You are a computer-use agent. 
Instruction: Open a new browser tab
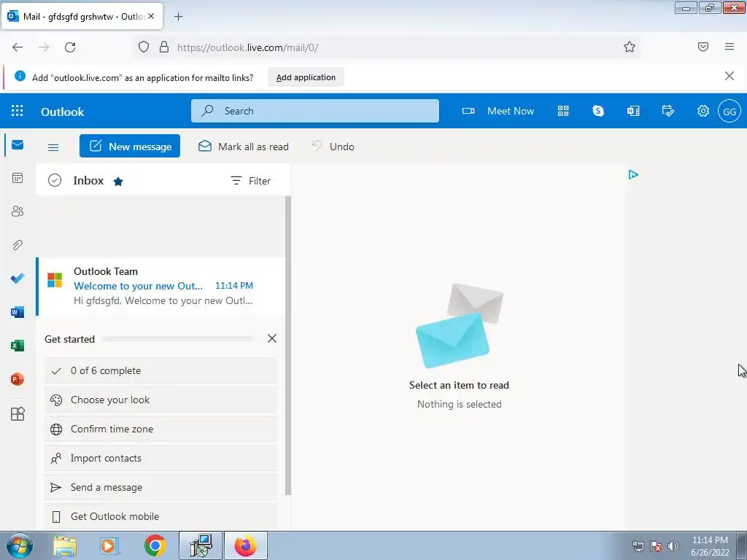tap(178, 17)
